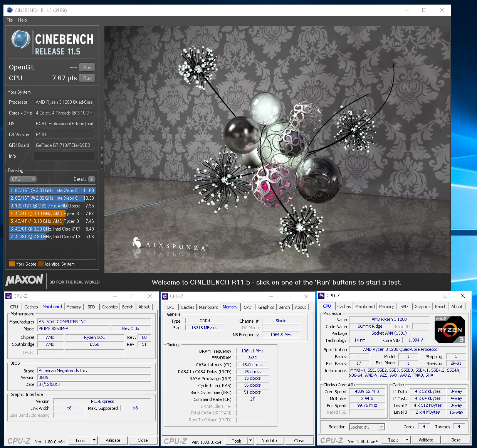Select ranking row 3 AMD Opteron 7.95
This screenshot has width=477, height=448.
pyautogui.click(x=52, y=206)
